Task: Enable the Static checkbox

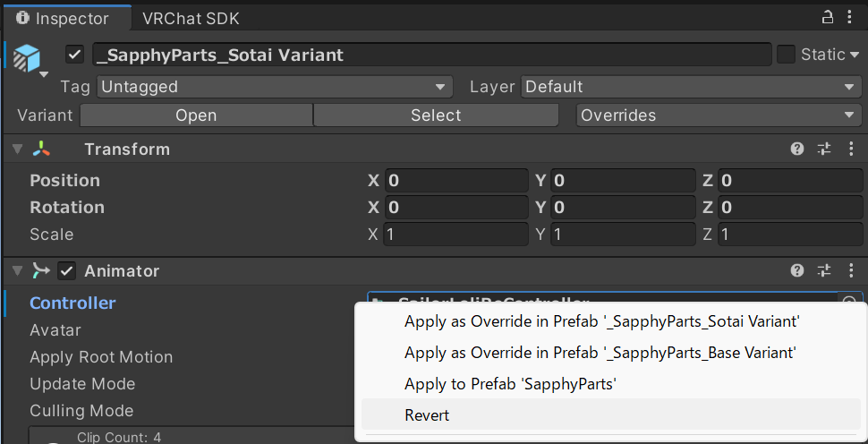Action: [786, 55]
